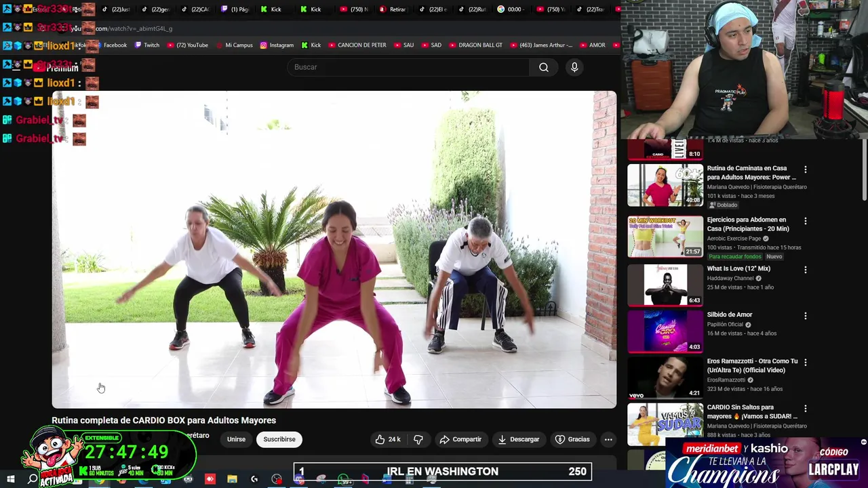This screenshot has width=868, height=488.
Task: Open File Explorer from the taskbar
Action: point(232,479)
